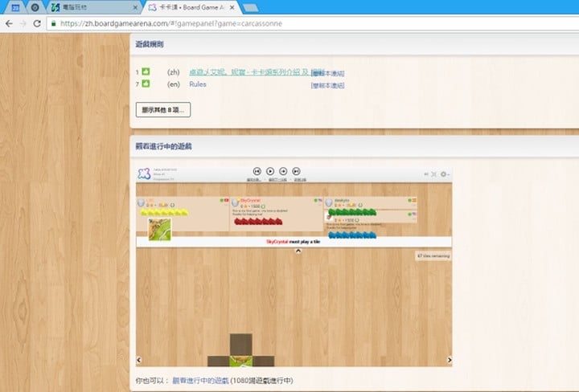Screen dimensions: 579x392
Task: Open the English Rules link
Action: point(198,84)
